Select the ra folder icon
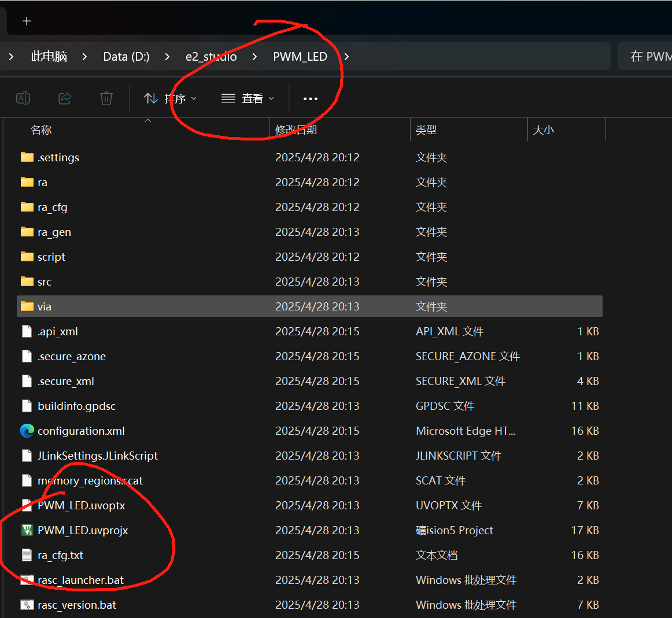 pos(27,182)
